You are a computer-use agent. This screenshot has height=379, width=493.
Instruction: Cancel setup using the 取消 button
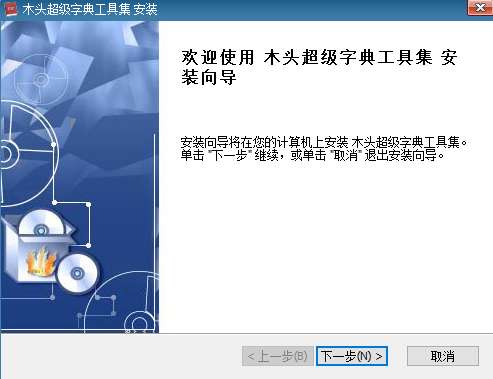(443, 356)
